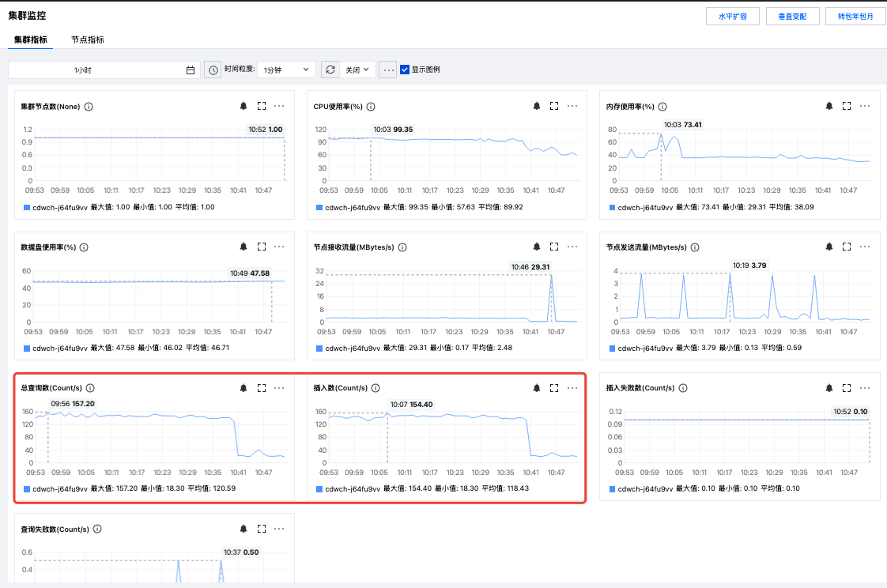
Task: Select the 集群指标 tab
Action: point(30,40)
